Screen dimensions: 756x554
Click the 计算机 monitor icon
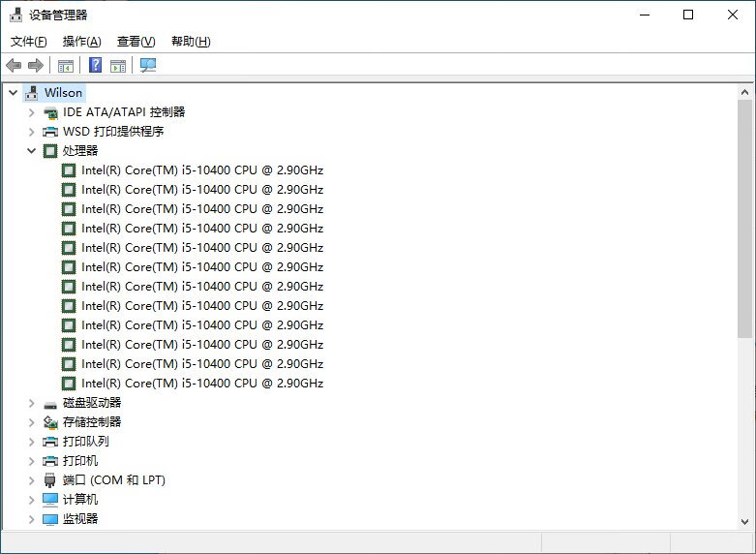tap(50, 500)
